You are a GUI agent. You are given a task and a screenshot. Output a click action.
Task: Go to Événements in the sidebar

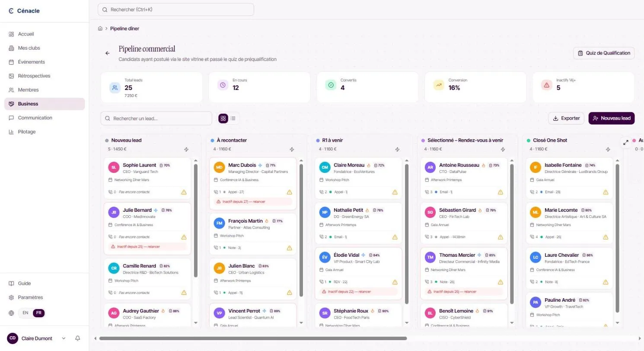[45, 62]
